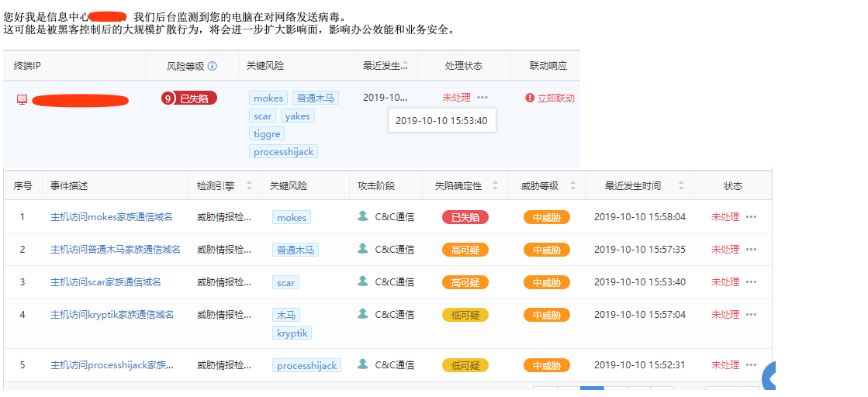Click the red terminal monitor icon
The height and width of the screenshot is (397, 868).
[22, 99]
